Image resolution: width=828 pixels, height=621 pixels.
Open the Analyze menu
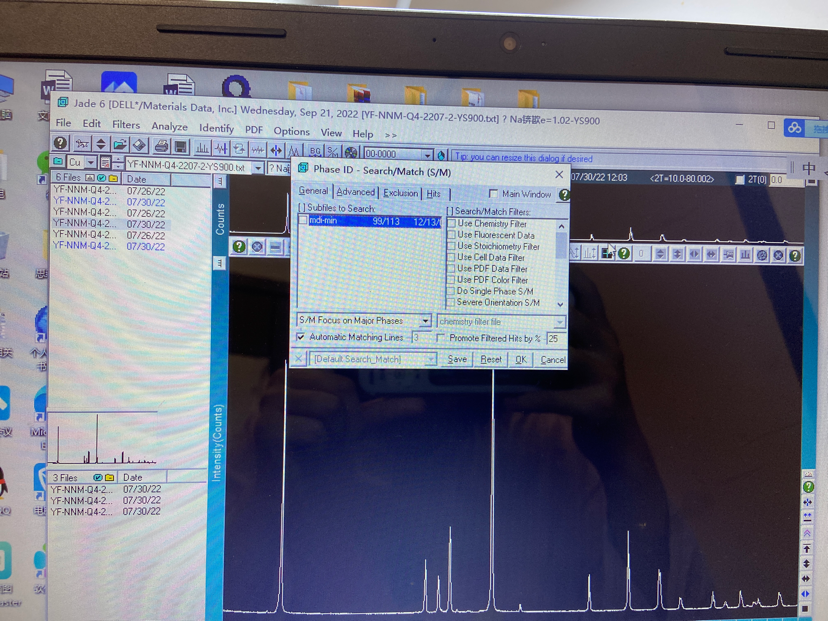(x=170, y=126)
